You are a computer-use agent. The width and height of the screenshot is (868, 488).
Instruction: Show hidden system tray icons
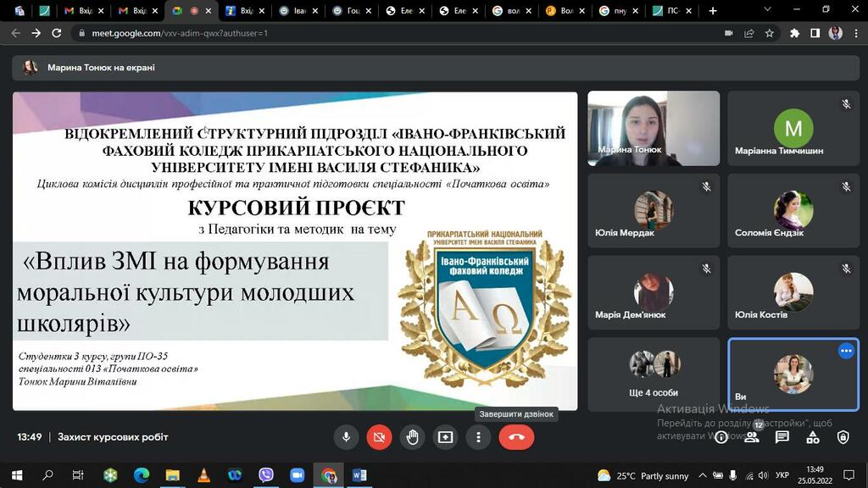click(x=703, y=475)
